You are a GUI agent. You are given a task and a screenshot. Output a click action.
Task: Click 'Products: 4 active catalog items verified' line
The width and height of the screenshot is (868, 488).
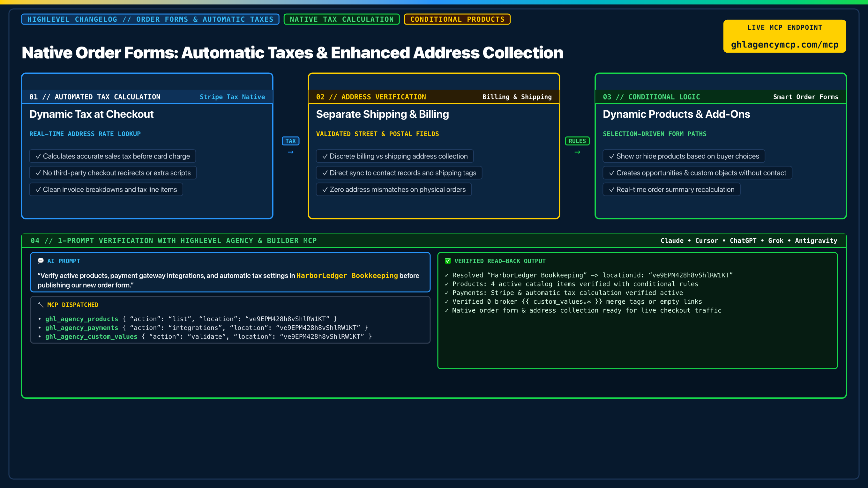click(x=572, y=284)
